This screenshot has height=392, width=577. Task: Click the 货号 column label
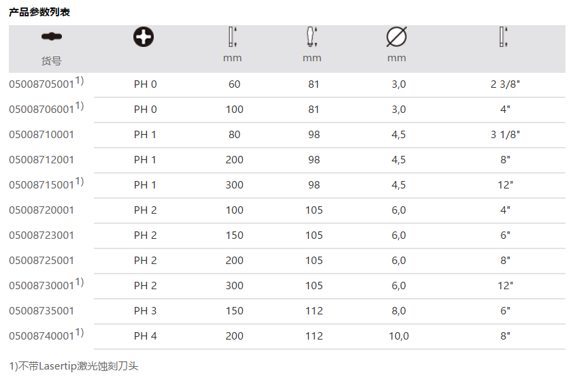51,61
